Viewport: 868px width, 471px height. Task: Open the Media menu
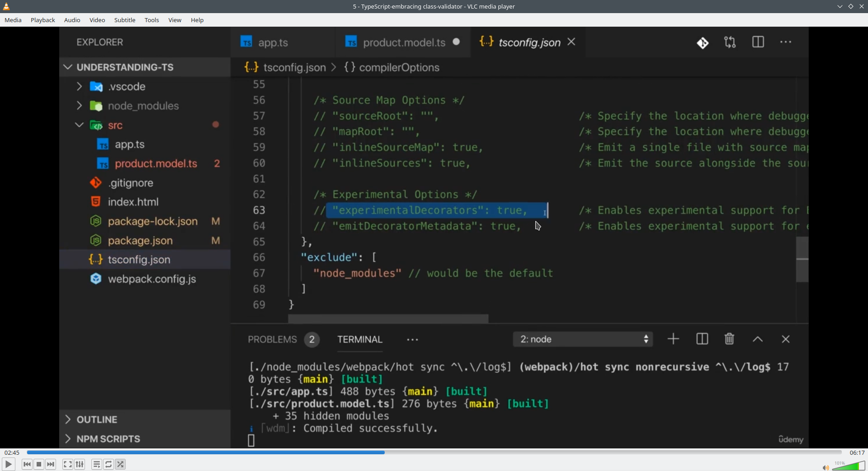[x=13, y=20]
